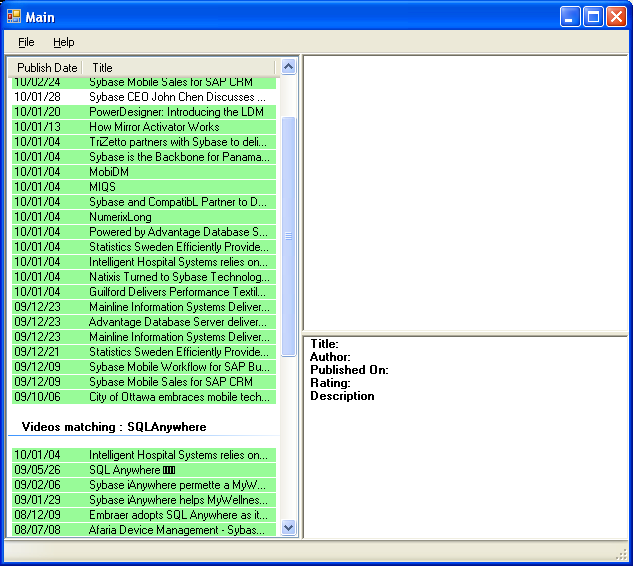This screenshot has height=566, width=633.
Task: Click the 'Title:' label in details pane
Action: 324,344
